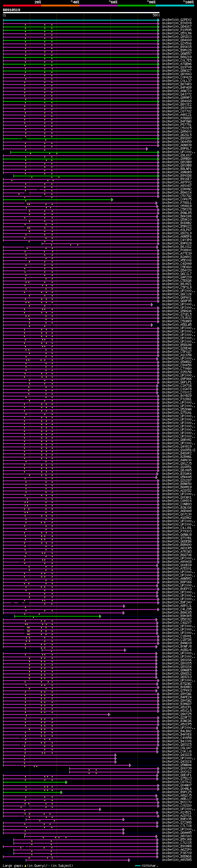Open hit UniRef100_B3VDY8
The width and height of the screenshot is (197, 868).
click(x=177, y=23)
